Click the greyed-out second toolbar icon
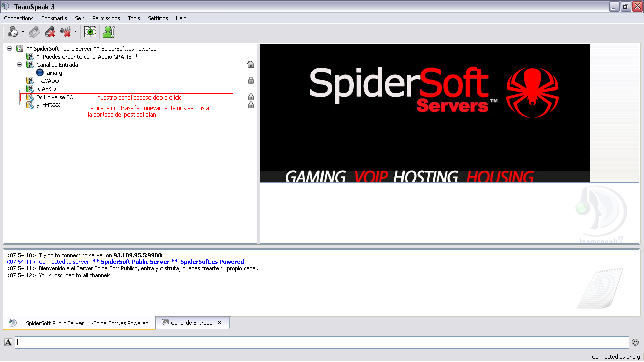The width and height of the screenshot is (644, 362). [x=34, y=32]
